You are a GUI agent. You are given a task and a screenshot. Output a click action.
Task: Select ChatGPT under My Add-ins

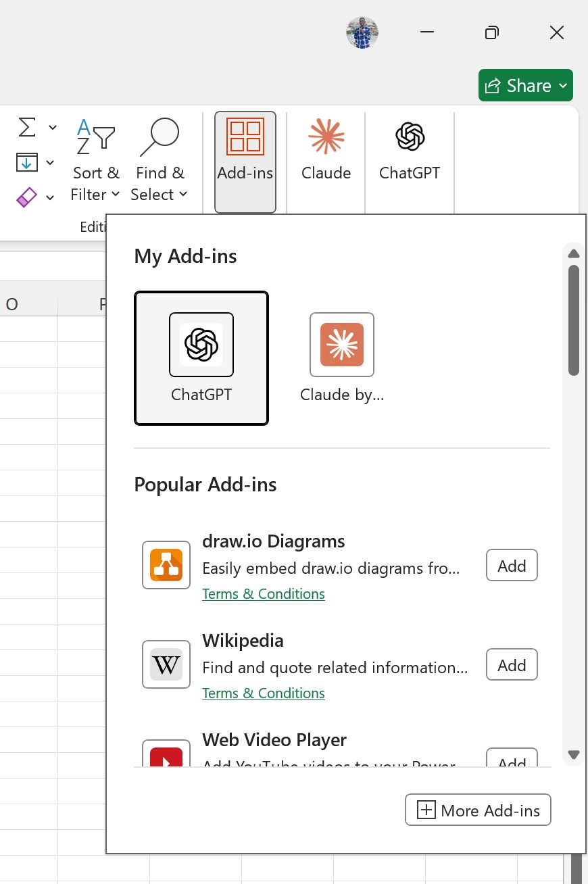point(201,358)
